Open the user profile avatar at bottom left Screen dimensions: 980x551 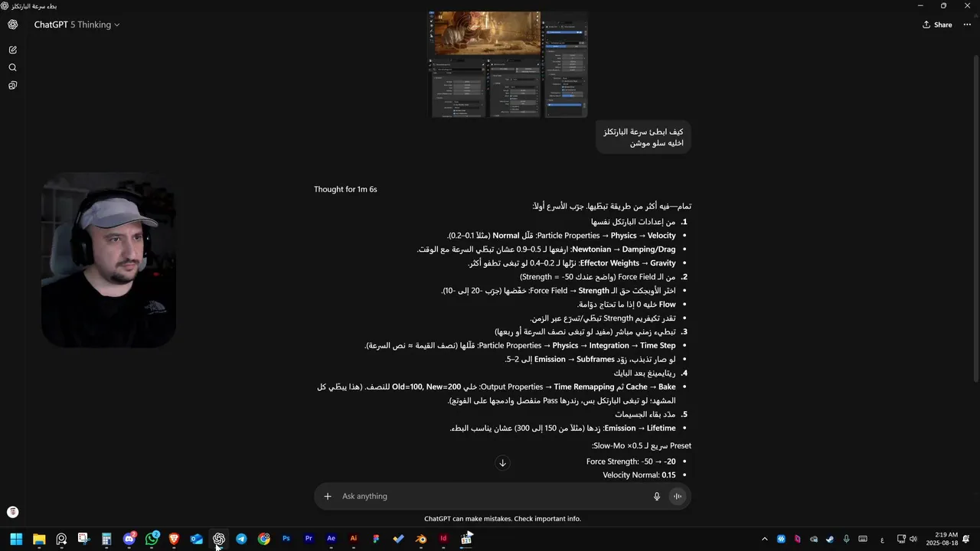pyautogui.click(x=13, y=512)
